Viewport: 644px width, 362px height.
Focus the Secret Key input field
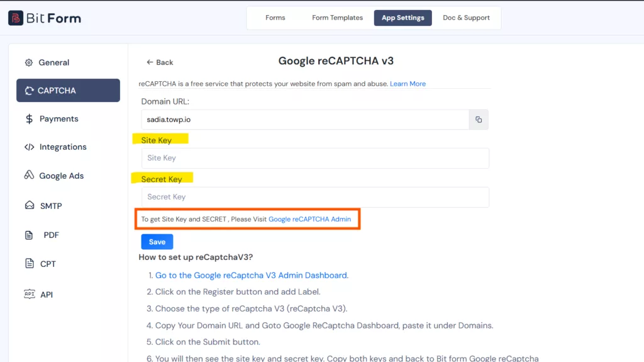pyautogui.click(x=315, y=197)
